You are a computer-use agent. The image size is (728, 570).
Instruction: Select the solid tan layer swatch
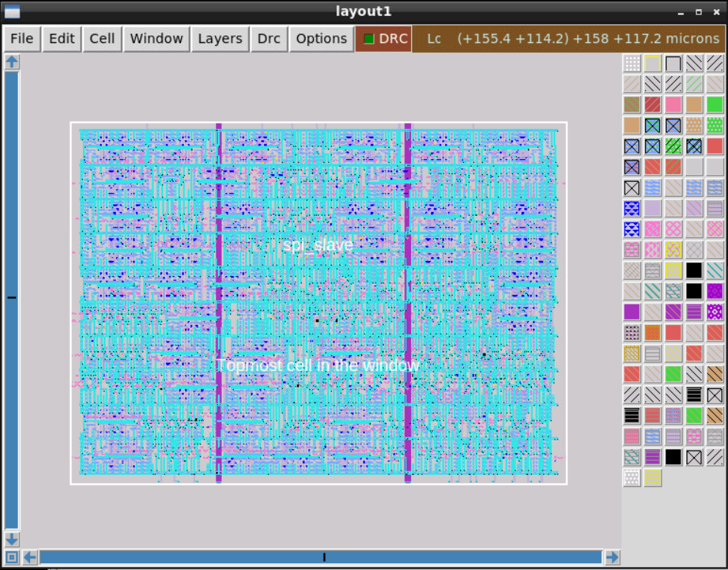click(695, 104)
